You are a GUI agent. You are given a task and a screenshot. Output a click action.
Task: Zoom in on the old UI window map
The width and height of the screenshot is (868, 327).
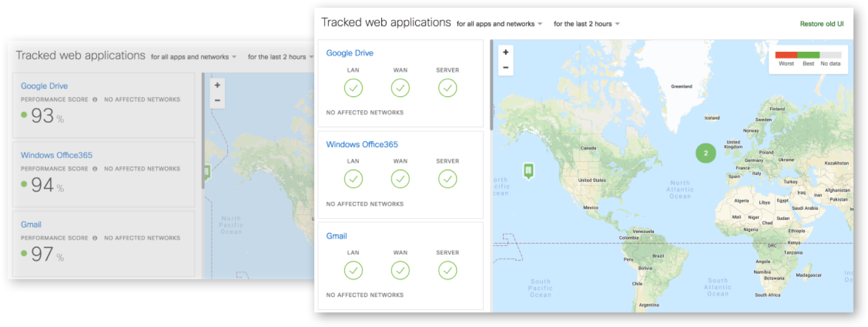point(217,85)
